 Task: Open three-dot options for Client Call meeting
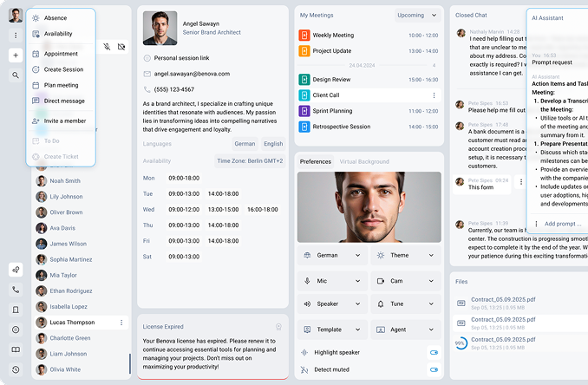434,95
